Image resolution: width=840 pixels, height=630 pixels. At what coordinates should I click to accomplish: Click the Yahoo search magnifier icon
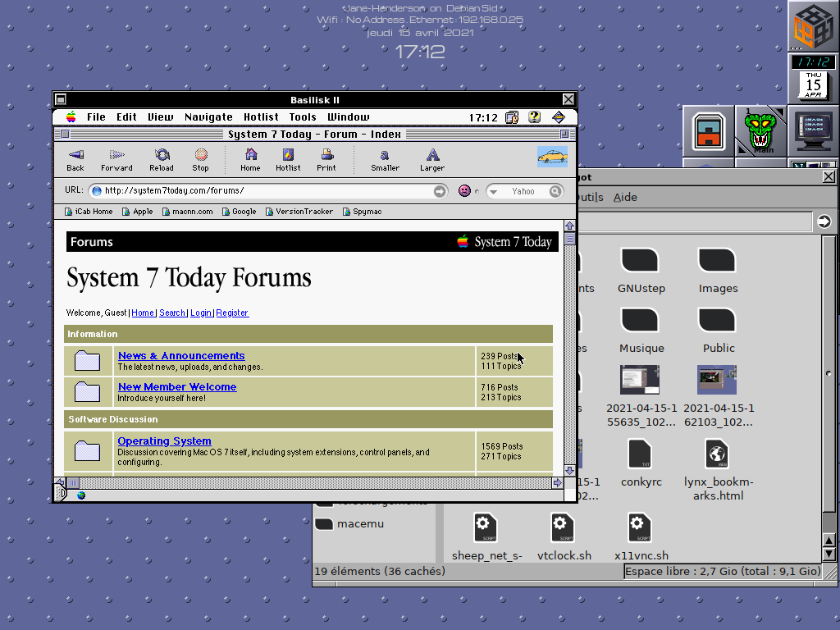(x=555, y=191)
